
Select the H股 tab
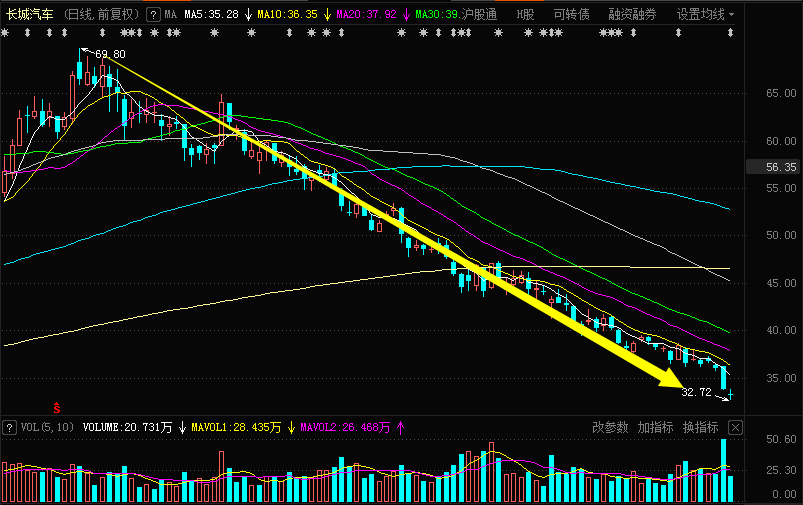525,15
